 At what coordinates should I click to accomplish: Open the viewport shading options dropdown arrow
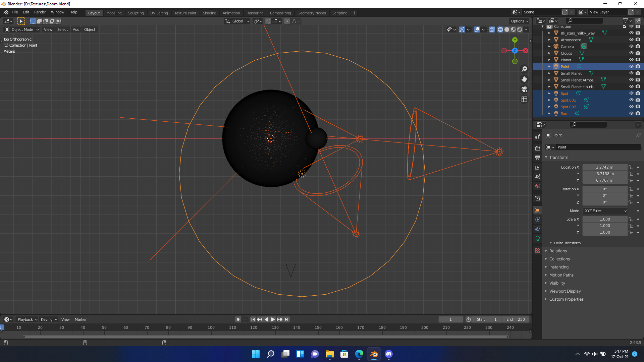[x=526, y=29]
